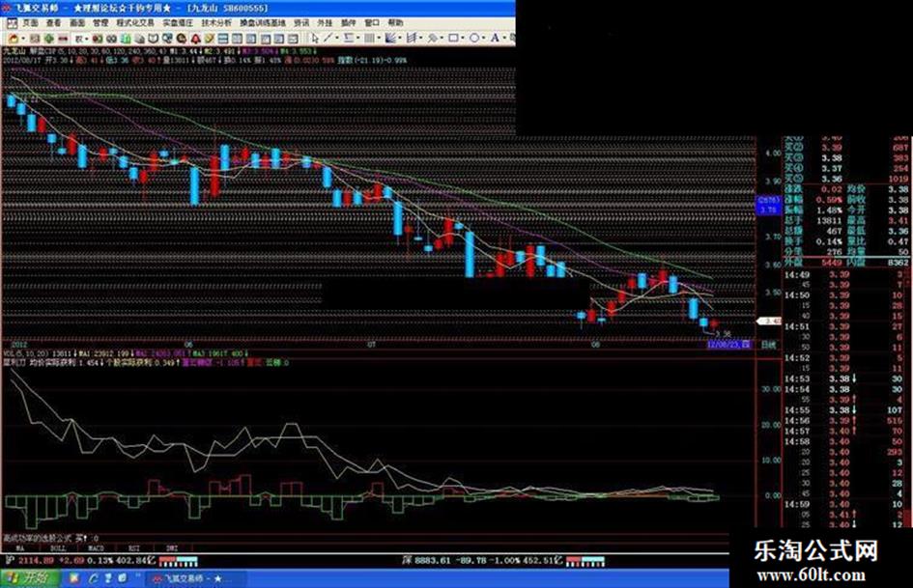This screenshot has height=588, width=913.
Task: Click the yellow pencil notes icon
Action: [x=209, y=39]
